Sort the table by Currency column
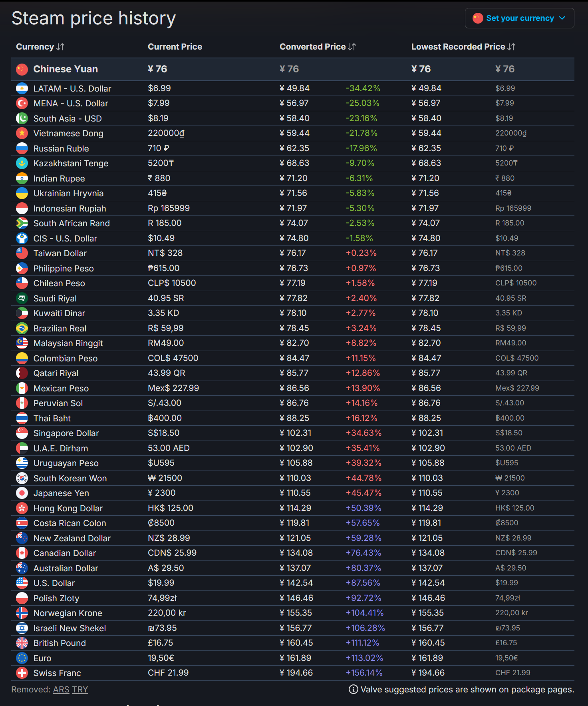 click(x=40, y=47)
